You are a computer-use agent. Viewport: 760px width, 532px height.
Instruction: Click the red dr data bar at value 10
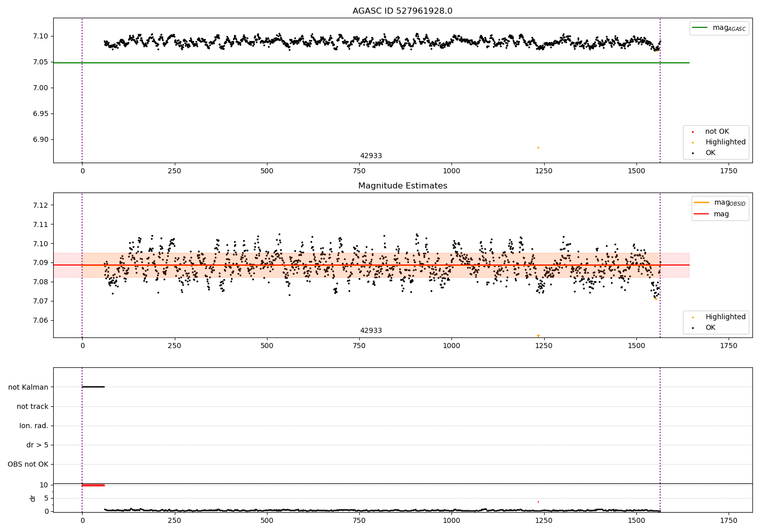coord(93,485)
